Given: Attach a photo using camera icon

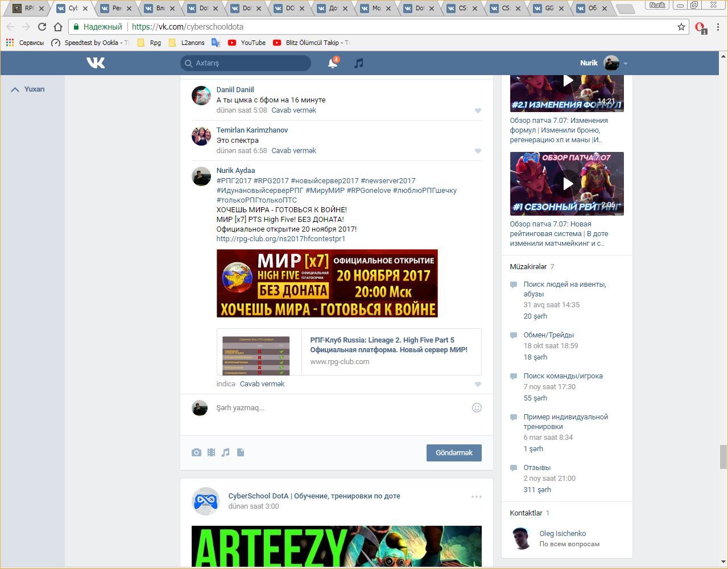Looking at the screenshot, I should (196, 452).
